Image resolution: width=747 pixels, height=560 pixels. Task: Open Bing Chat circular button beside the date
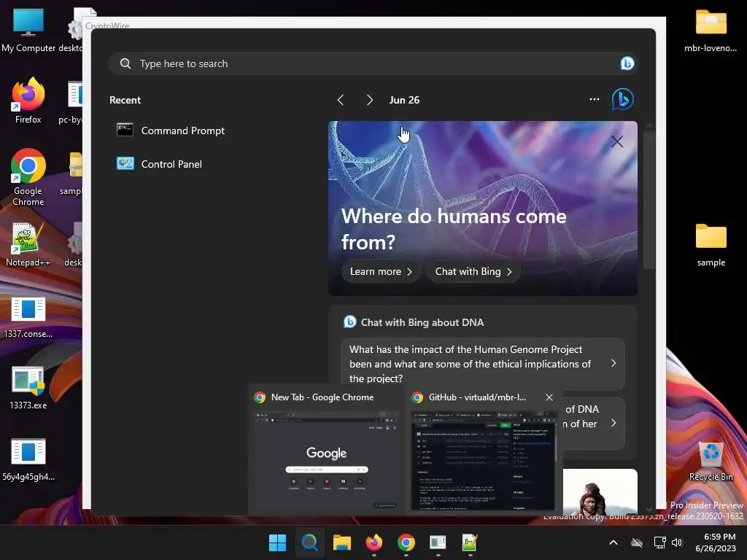tap(623, 99)
